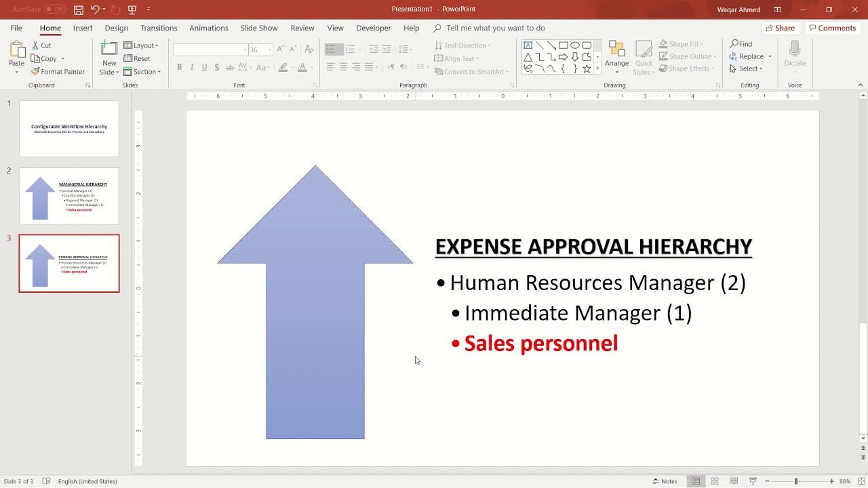Image resolution: width=868 pixels, height=488 pixels.
Task: Align paragraph text to the right
Action: tap(357, 66)
